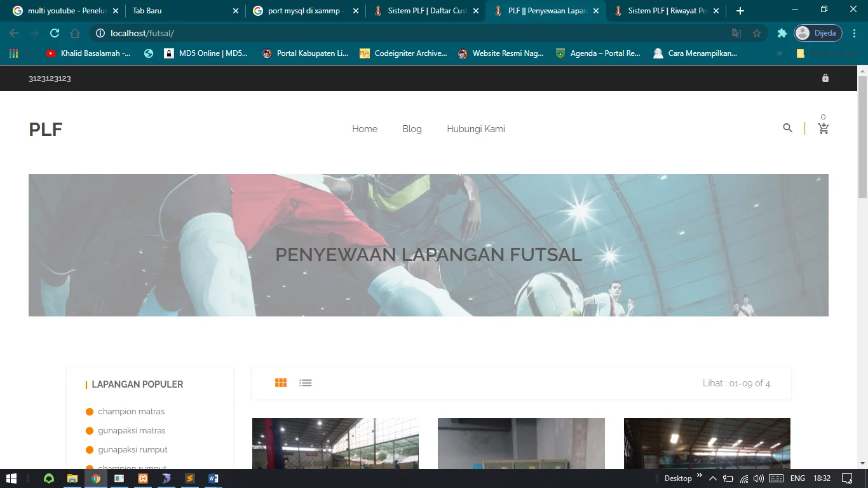Switch to Sistem PLF Riwayat Pe tab
868x488 pixels.
[666, 11]
